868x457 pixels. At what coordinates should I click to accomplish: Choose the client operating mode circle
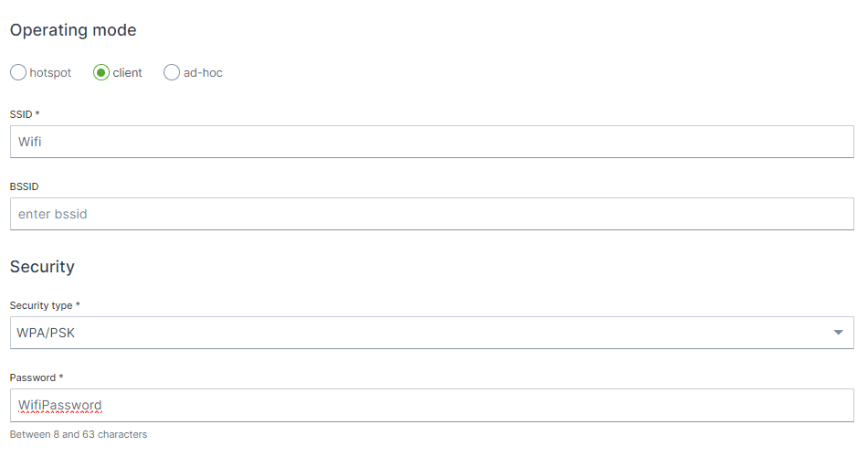101,73
